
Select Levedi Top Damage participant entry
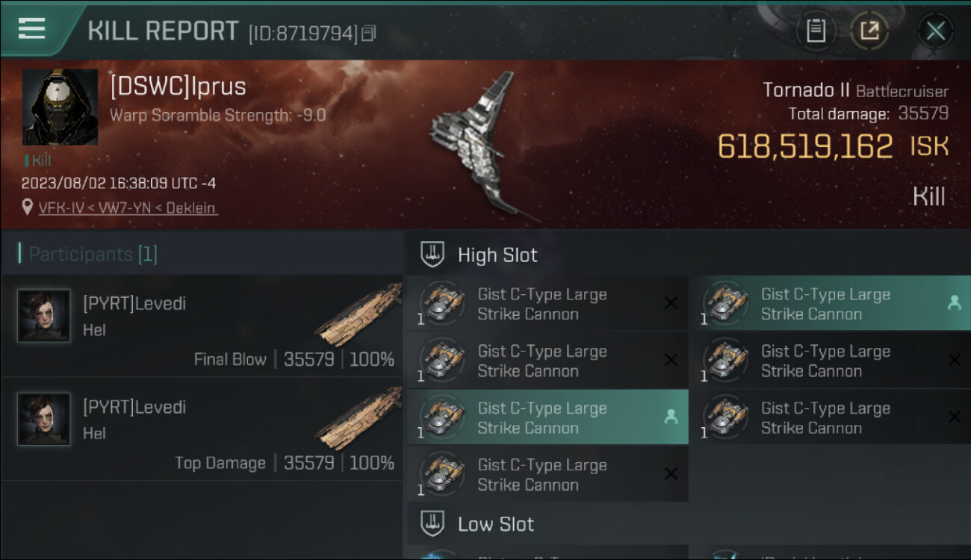[202, 430]
